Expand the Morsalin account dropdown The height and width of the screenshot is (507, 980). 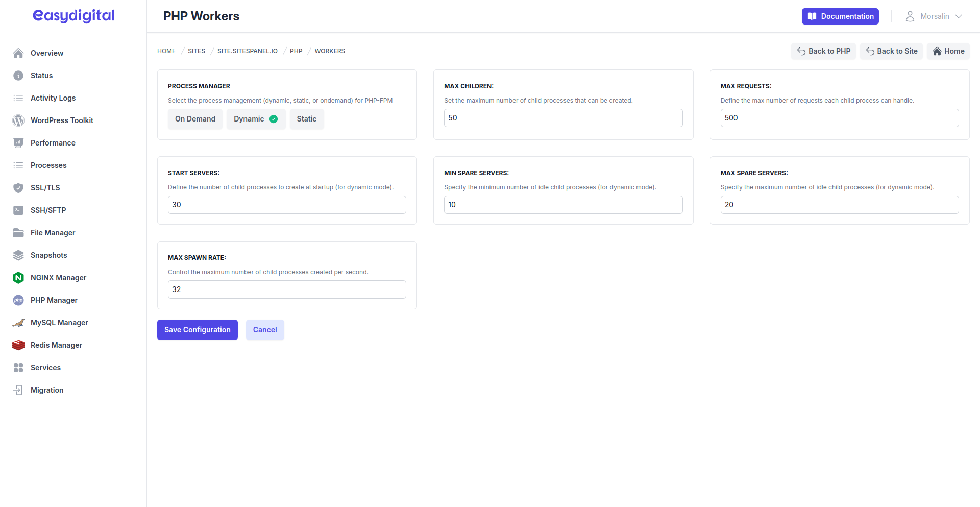[x=935, y=16]
